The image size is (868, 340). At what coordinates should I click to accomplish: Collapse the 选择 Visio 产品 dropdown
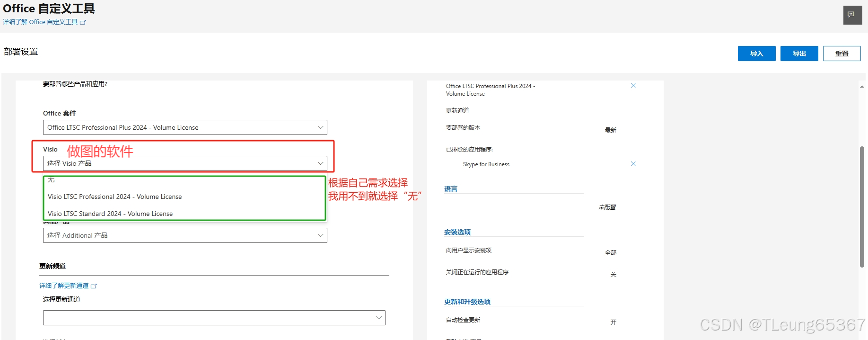click(x=185, y=163)
